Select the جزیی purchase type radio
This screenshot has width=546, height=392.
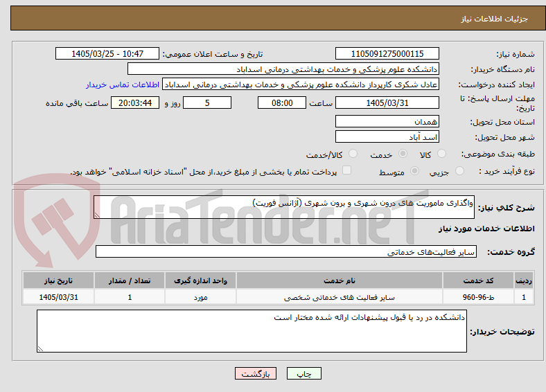point(459,170)
